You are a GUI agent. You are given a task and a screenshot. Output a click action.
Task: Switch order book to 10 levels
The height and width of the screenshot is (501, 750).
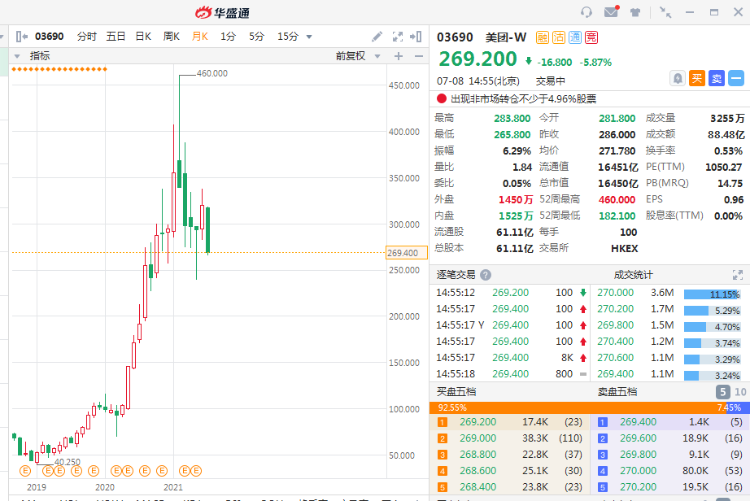740,392
